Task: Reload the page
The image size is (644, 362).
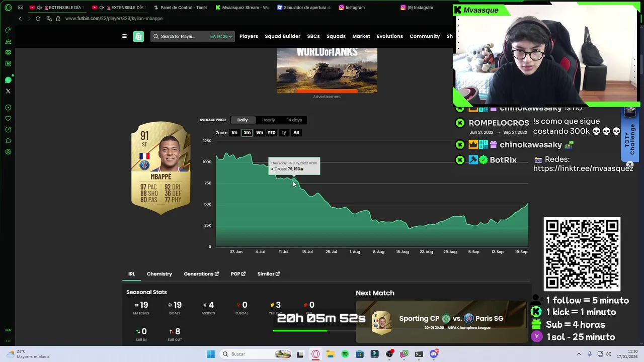Action: [38, 19]
